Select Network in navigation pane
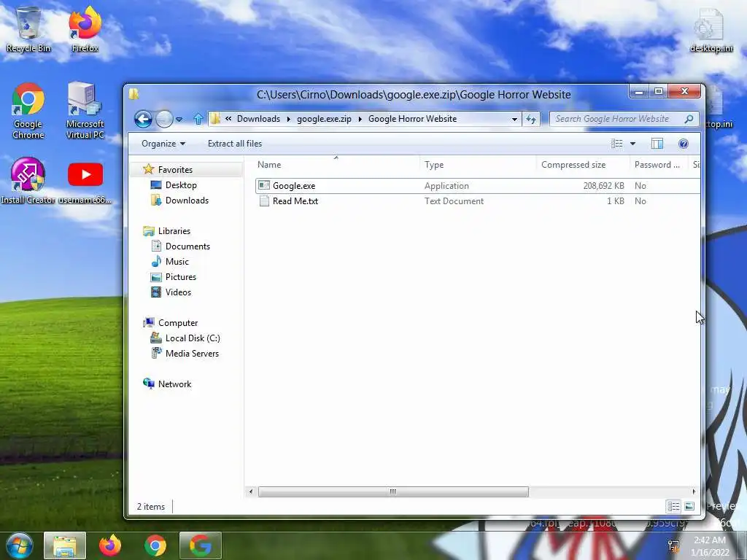Image resolution: width=747 pixels, height=560 pixels. [x=174, y=384]
